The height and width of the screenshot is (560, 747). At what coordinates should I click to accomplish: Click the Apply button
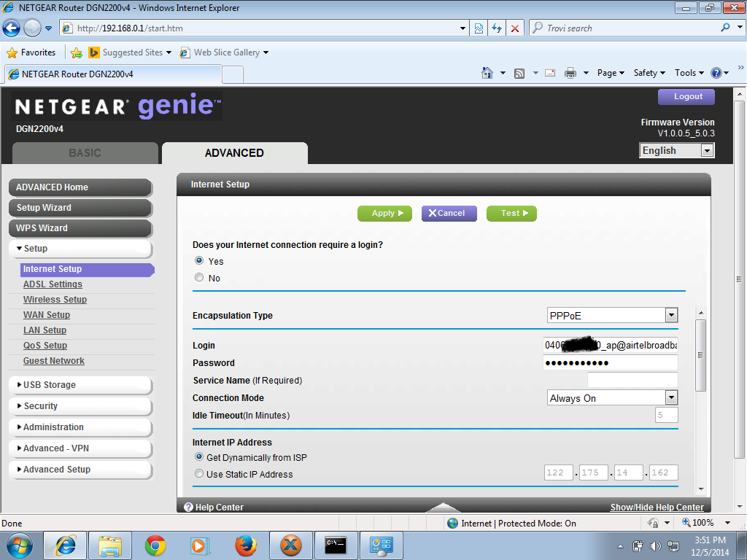(384, 213)
